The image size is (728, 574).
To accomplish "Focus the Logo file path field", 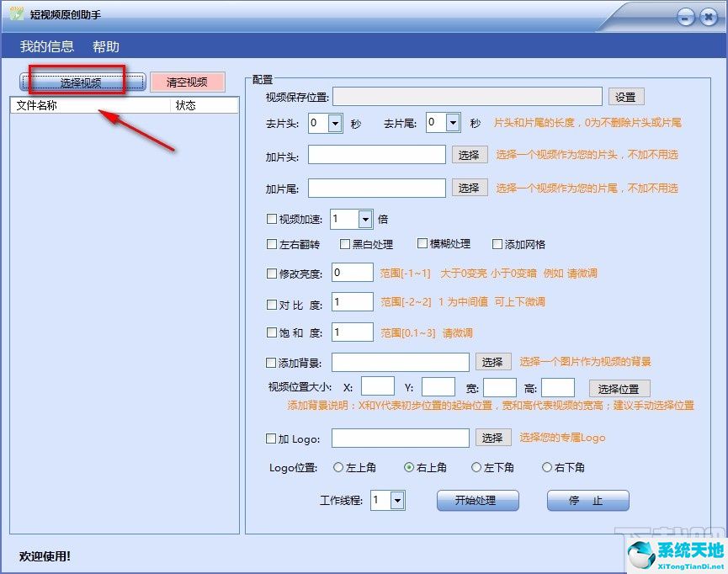I will 401,438.
